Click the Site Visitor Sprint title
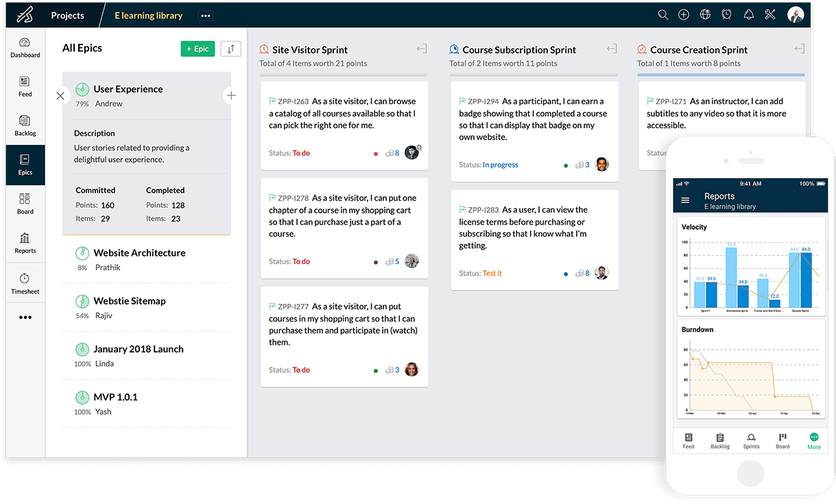 310,49
